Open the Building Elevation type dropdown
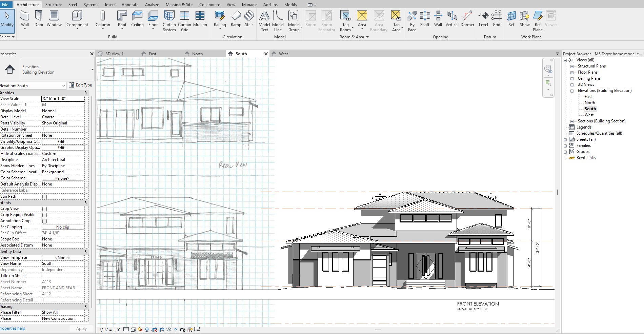This screenshot has height=334, width=644. [92, 70]
